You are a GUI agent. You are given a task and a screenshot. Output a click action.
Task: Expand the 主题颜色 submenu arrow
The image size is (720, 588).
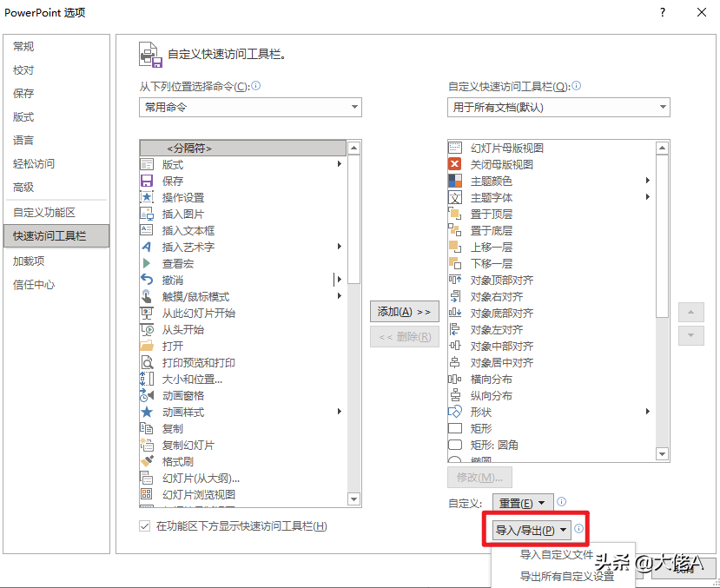pyautogui.click(x=647, y=181)
